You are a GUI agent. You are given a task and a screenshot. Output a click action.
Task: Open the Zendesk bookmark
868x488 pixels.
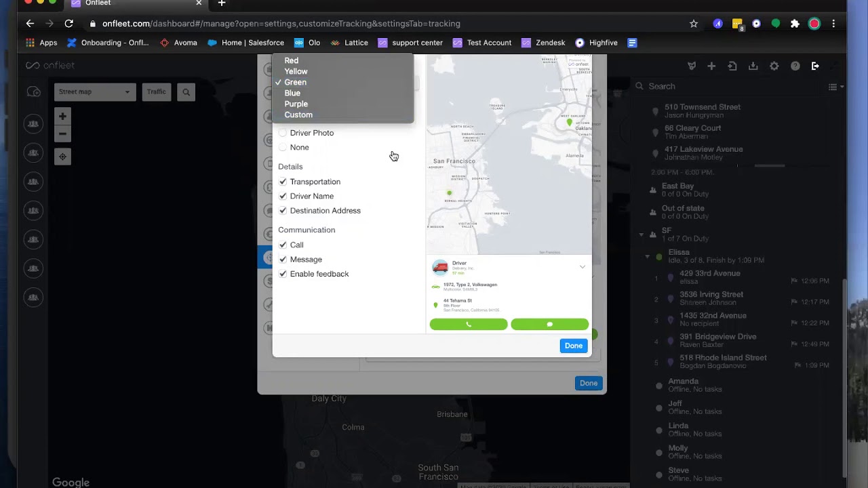point(542,43)
